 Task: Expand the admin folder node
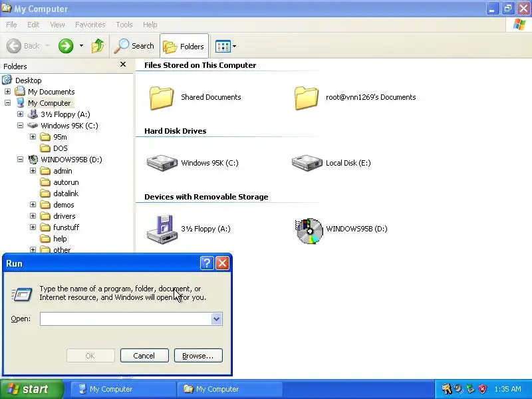[33, 171]
